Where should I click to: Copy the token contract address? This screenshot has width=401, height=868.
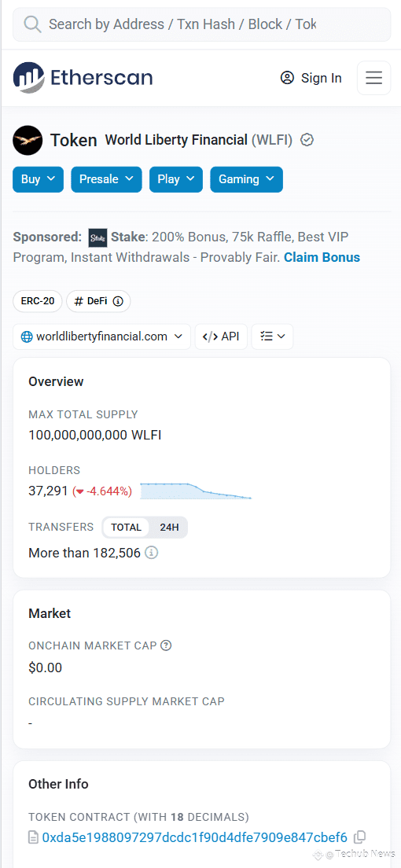pyautogui.click(x=360, y=837)
